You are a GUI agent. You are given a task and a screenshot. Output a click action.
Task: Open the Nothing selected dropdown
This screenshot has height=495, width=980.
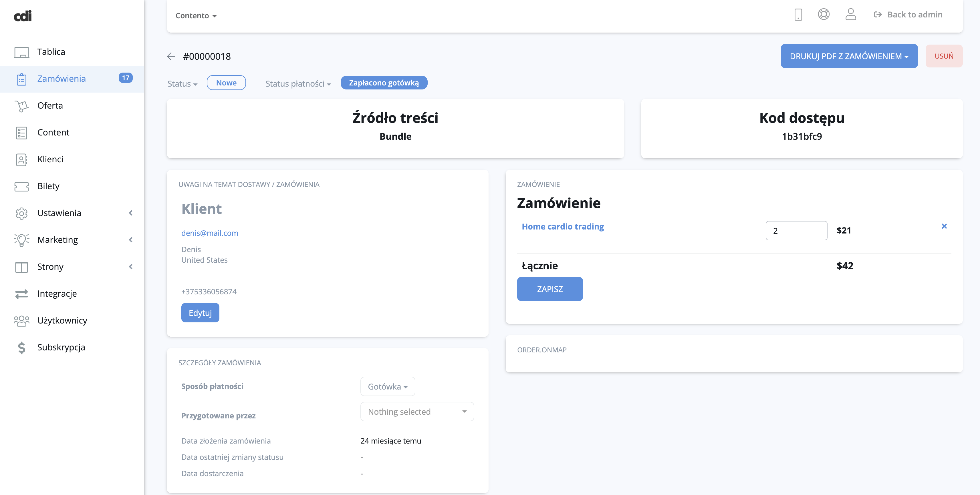pos(416,412)
